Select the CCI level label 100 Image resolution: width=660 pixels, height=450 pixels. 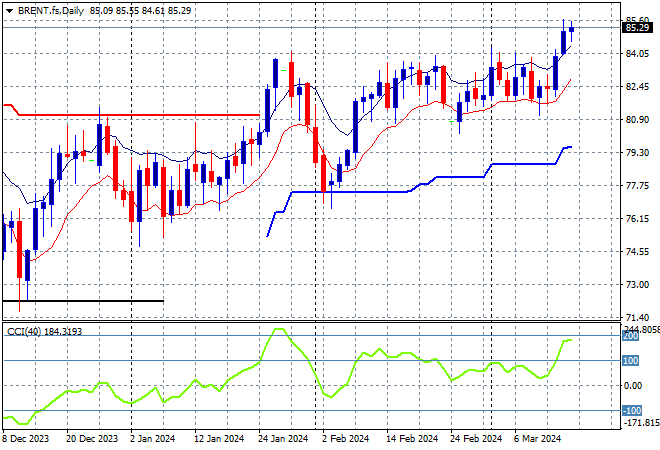click(x=631, y=361)
